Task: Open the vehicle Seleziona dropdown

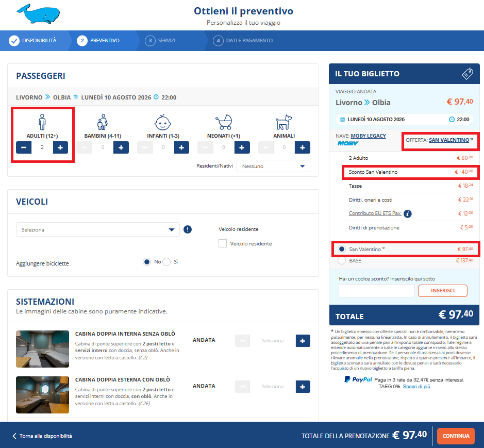Action: (x=98, y=230)
